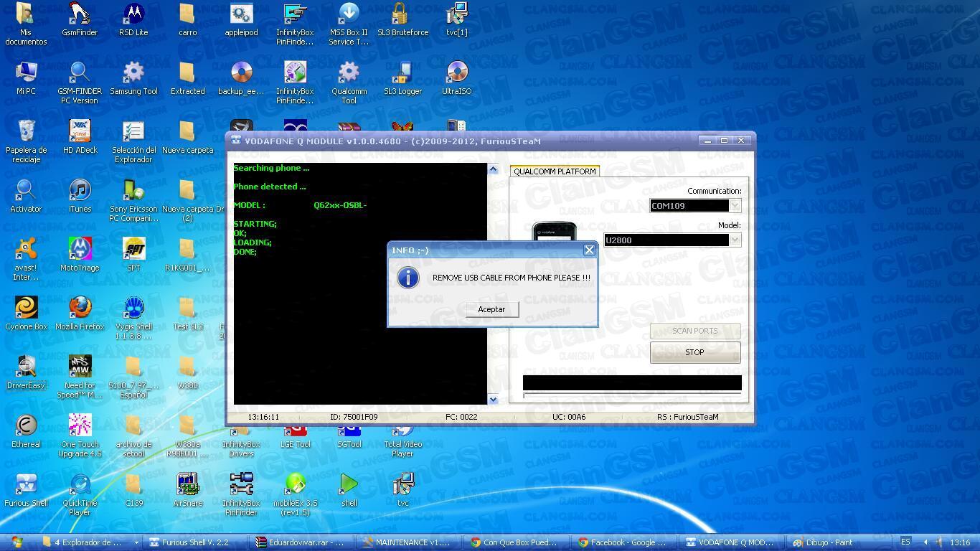Open Activator desktop icon
This screenshot has width=980, height=551.
coord(26,197)
